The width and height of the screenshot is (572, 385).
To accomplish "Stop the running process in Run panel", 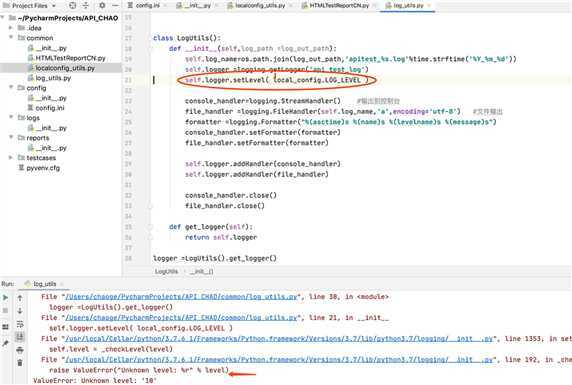I will coord(5,311).
